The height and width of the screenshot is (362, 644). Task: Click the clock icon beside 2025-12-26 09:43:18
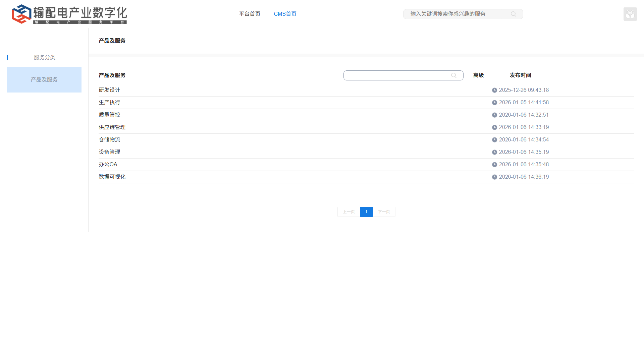pyautogui.click(x=494, y=90)
